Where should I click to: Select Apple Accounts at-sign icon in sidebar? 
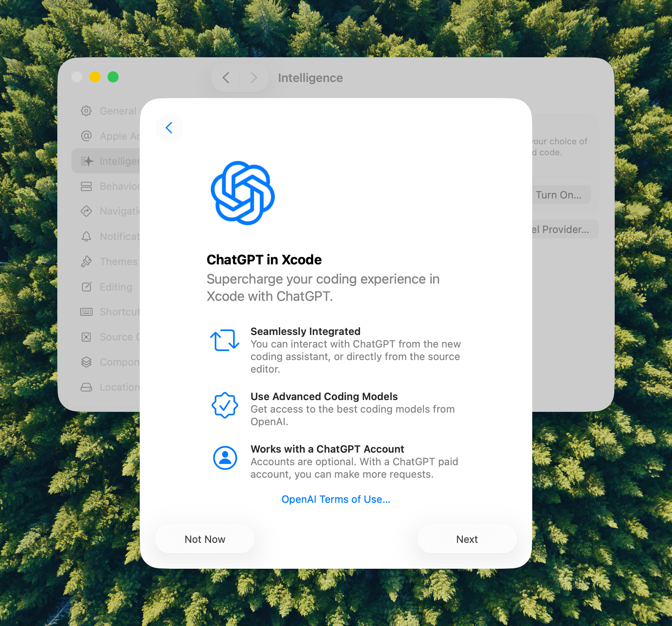click(86, 136)
